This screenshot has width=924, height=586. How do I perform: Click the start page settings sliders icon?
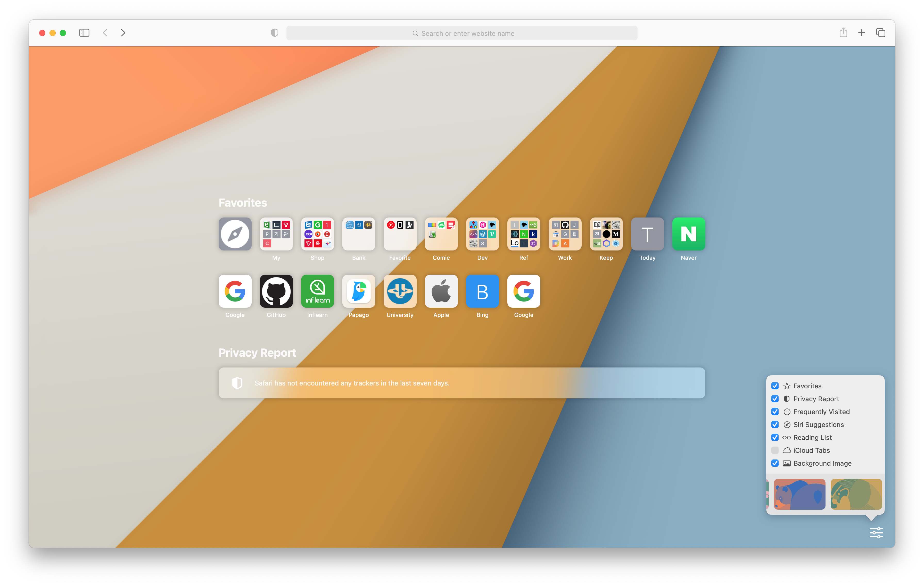click(876, 533)
